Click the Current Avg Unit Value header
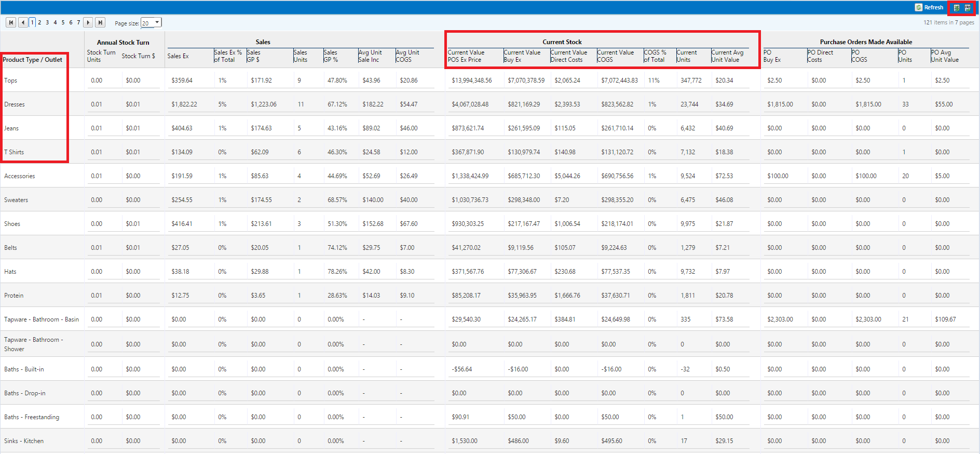The width and height of the screenshot is (980, 454). 727,56
